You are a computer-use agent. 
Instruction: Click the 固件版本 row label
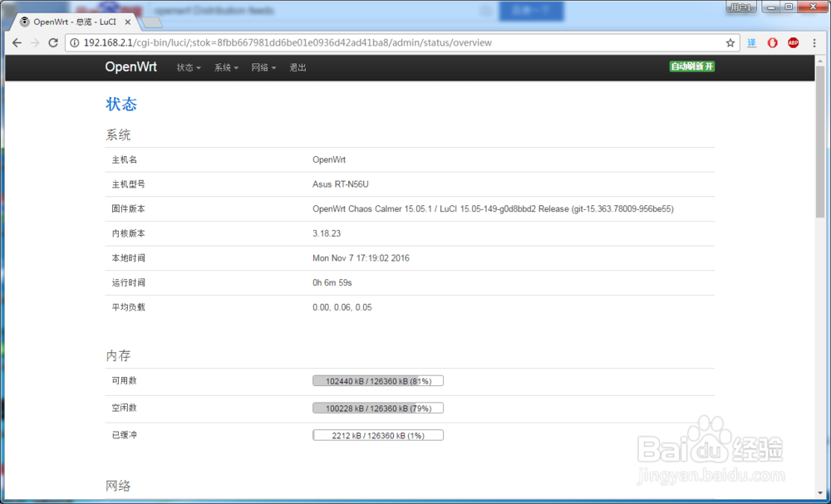point(128,209)
